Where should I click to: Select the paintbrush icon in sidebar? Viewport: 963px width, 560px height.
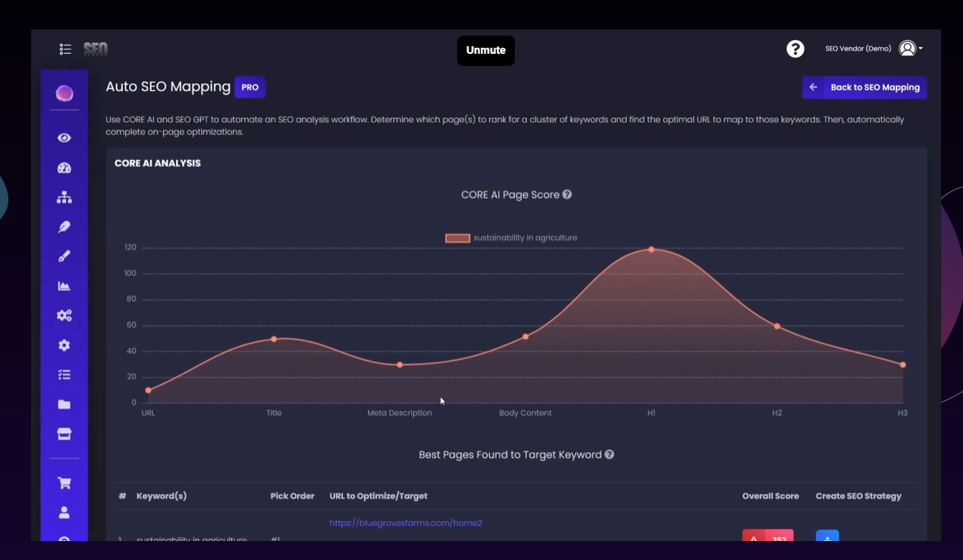(64, 255)
